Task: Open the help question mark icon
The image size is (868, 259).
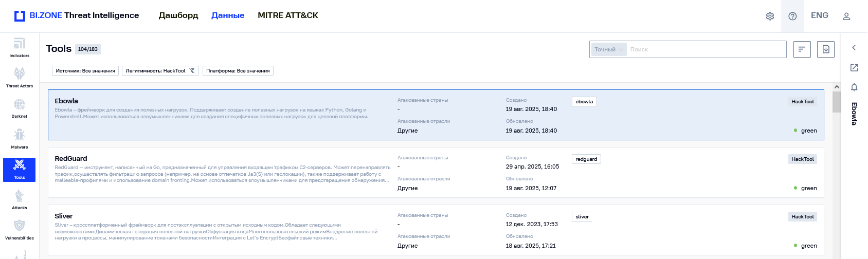Action: coord(792,16)
